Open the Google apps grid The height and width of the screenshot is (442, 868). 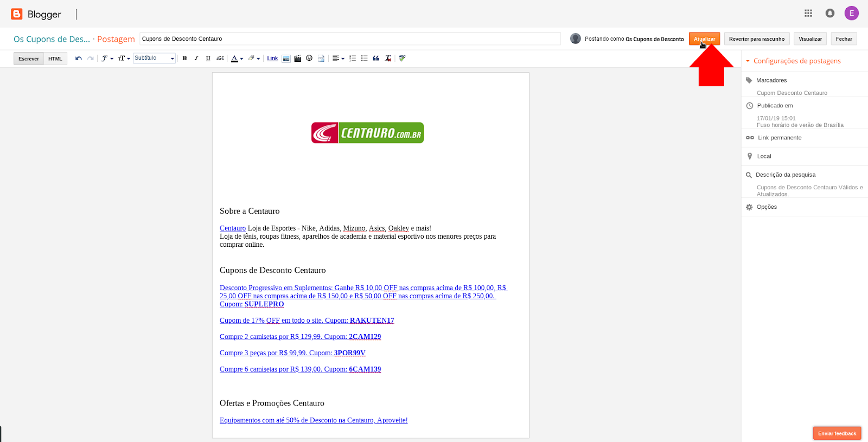[808, 13]
